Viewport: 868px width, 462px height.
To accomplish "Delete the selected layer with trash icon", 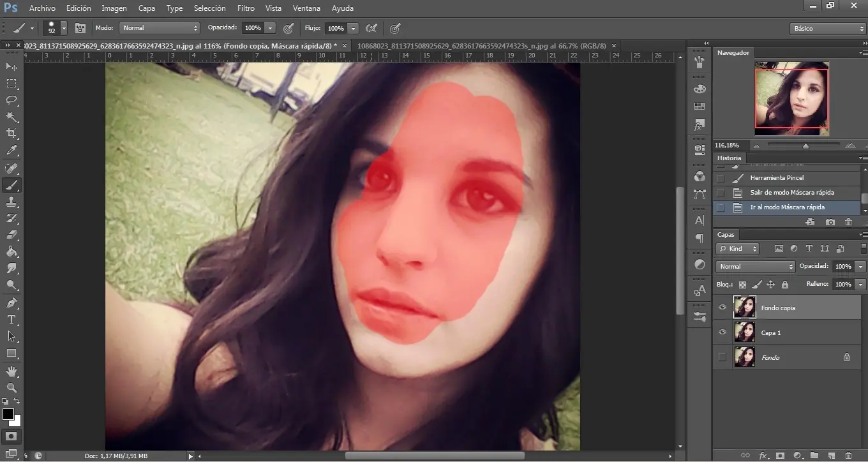I will click(x=848, y=456).
